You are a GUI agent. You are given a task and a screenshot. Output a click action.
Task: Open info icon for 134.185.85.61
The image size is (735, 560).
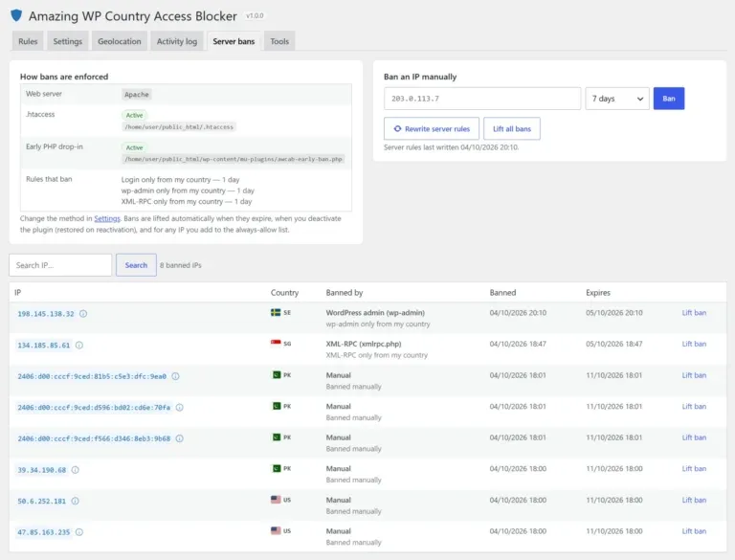pos(79,346)
